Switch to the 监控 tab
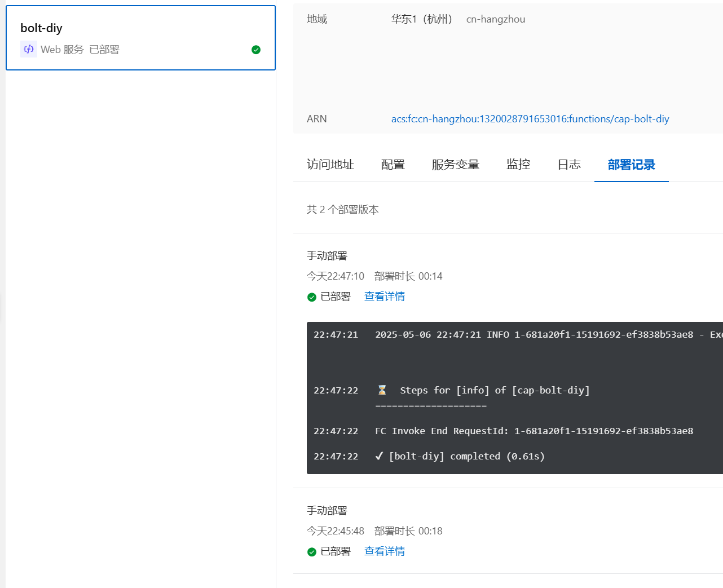723x588 pixels. point(518,165)
